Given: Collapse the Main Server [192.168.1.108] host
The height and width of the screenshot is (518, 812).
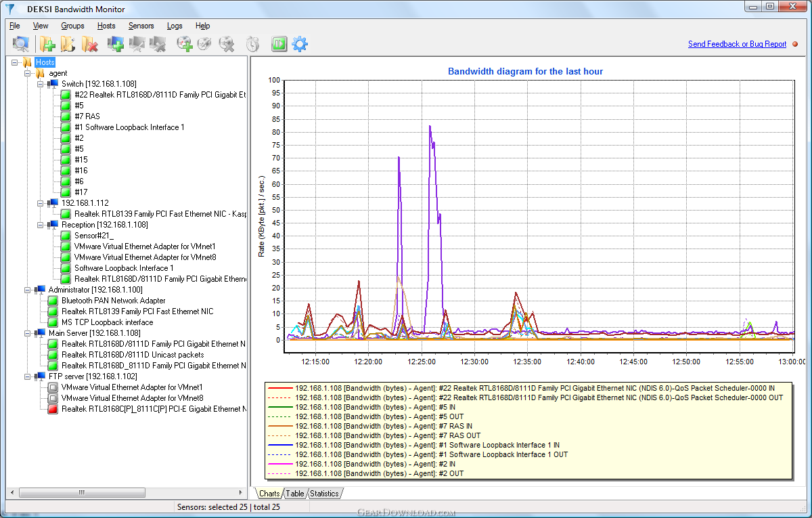Looking at the screenshot, I should click(28, 333).
